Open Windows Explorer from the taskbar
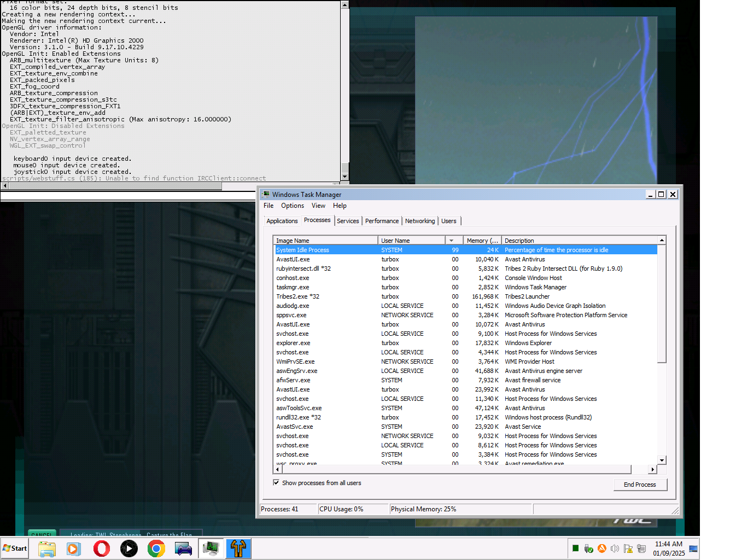 pos(47,549)
